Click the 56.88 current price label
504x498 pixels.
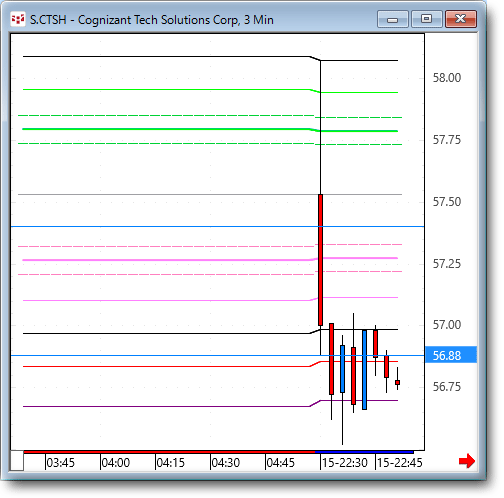tap(451, 355)
